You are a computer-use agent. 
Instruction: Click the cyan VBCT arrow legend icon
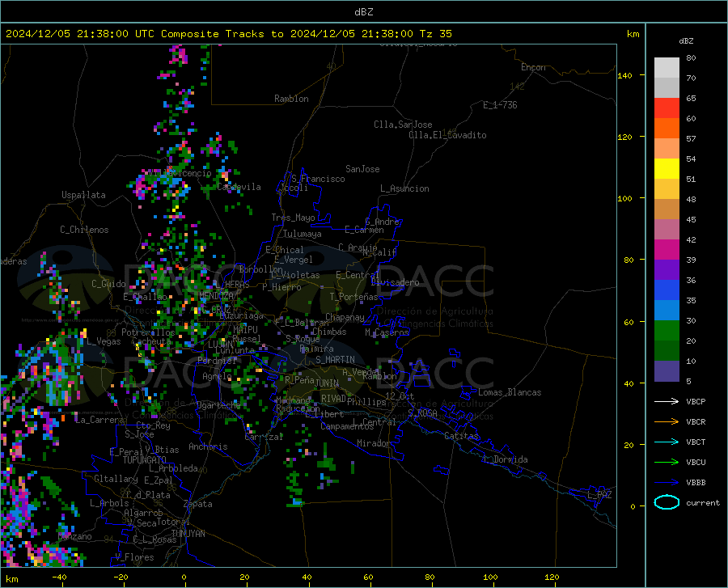[x=667, y=442]
